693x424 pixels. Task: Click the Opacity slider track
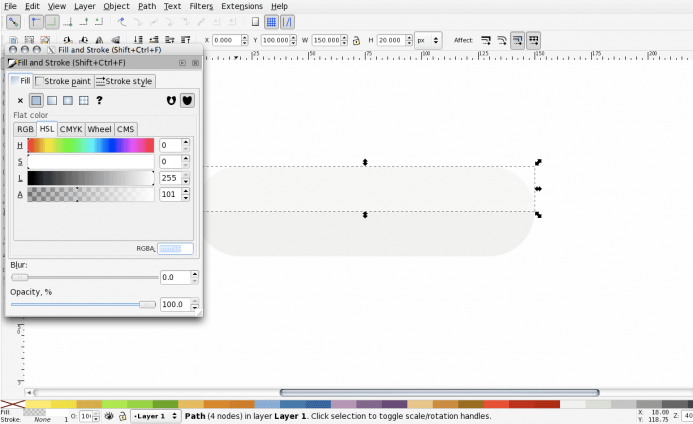click(x=84, y=304)
